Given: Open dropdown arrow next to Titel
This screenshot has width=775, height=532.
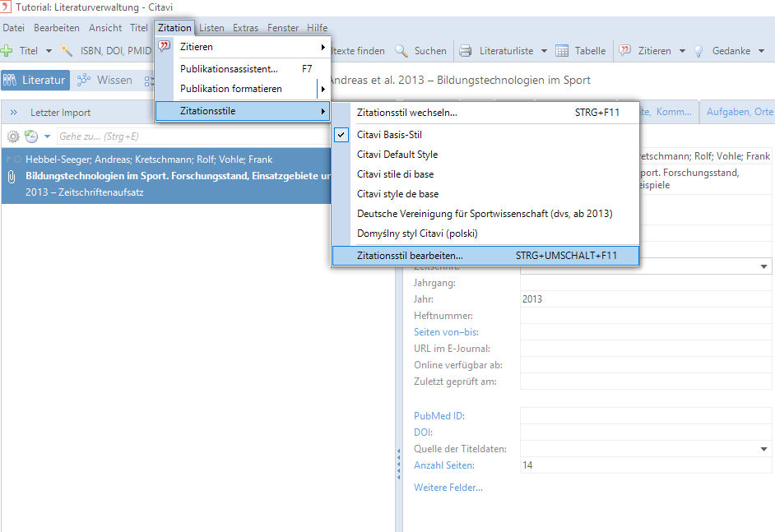Looking at the screenshot, I should click(x=49, y=51).
